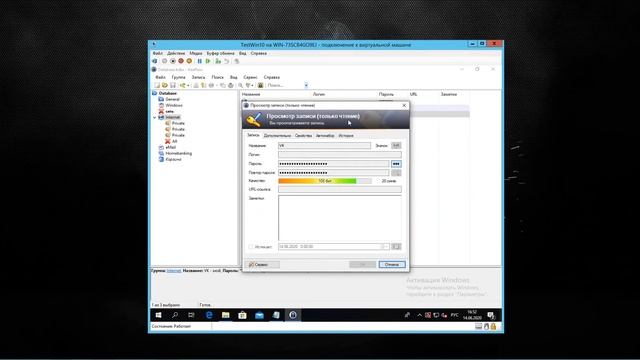Viewport: 640px width, 360px height.
Task: Open Hyper-V menu Буфер обмена
Action: click(x=220, y=53)
